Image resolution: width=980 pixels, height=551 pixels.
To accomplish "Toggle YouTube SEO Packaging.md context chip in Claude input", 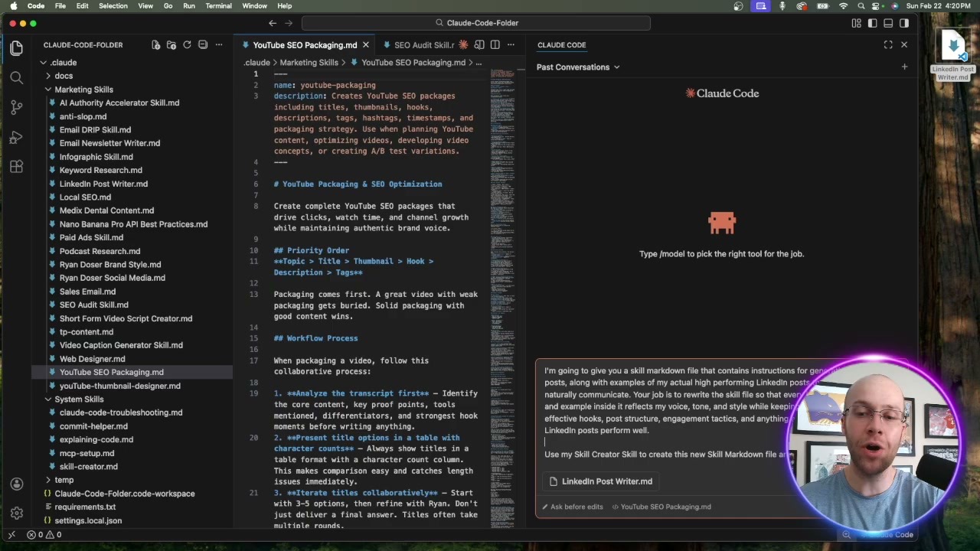I will [661, 507].
